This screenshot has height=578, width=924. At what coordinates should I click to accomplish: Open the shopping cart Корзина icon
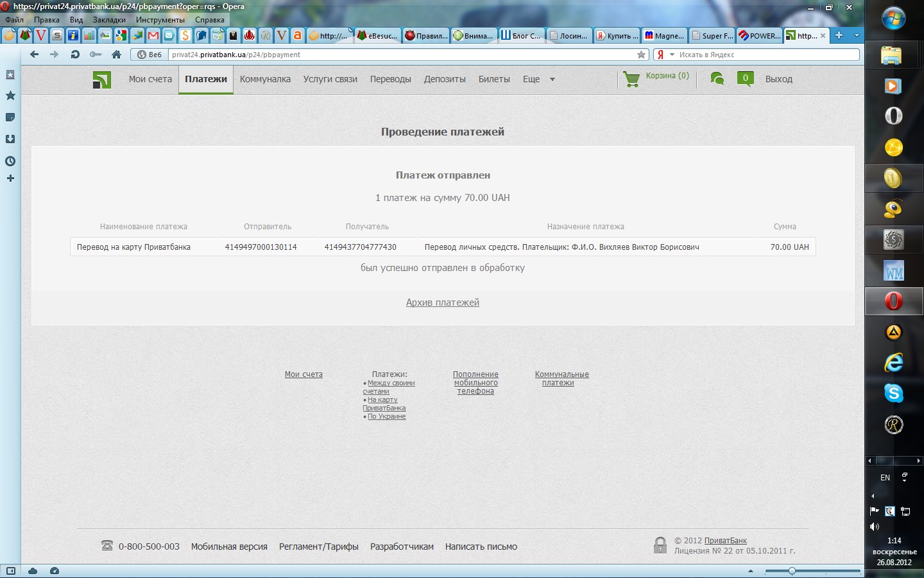pos(632,79)
